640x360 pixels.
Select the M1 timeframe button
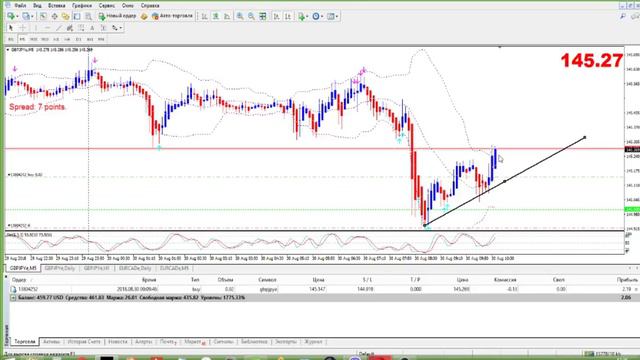(11, 39)
